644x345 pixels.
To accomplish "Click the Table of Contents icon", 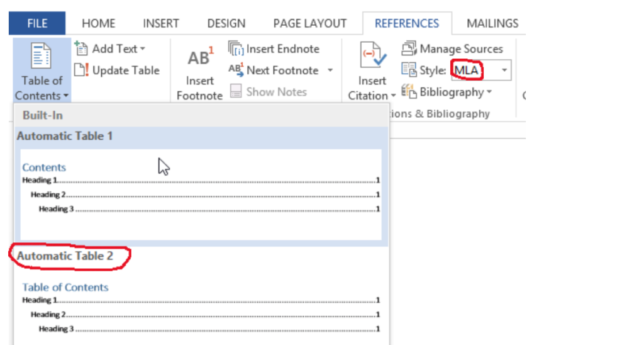I will pos(42,57).
